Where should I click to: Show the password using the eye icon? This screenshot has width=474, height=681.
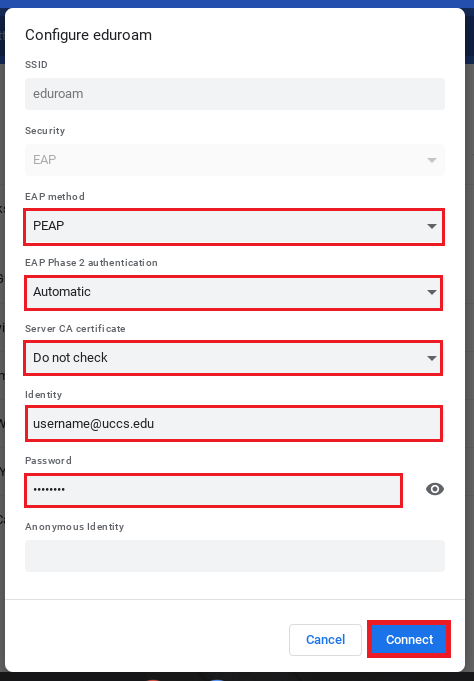434,489
